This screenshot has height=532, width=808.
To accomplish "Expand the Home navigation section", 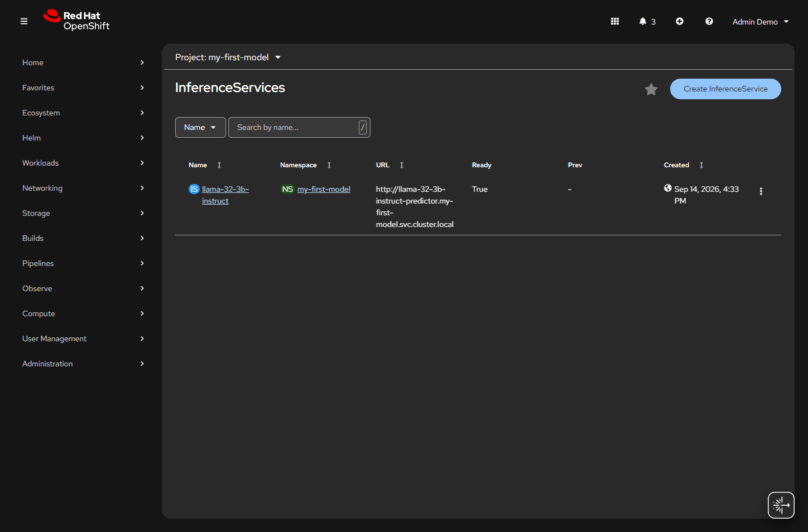I will 83,62.
